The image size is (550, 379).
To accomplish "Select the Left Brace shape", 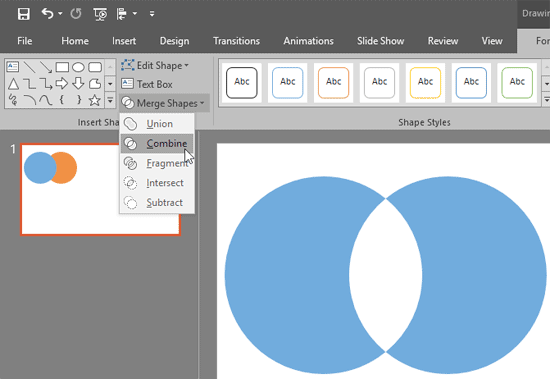I will (x=62, y=100).
